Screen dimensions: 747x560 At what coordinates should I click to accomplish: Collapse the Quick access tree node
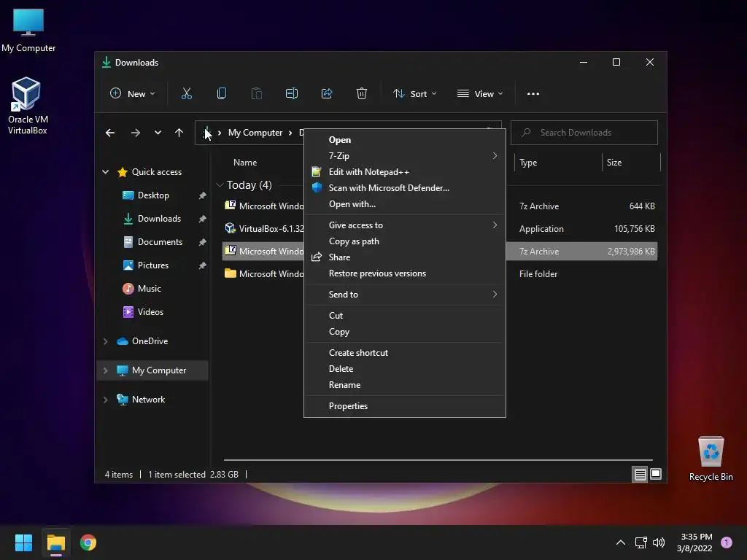[x=105, y=172]
